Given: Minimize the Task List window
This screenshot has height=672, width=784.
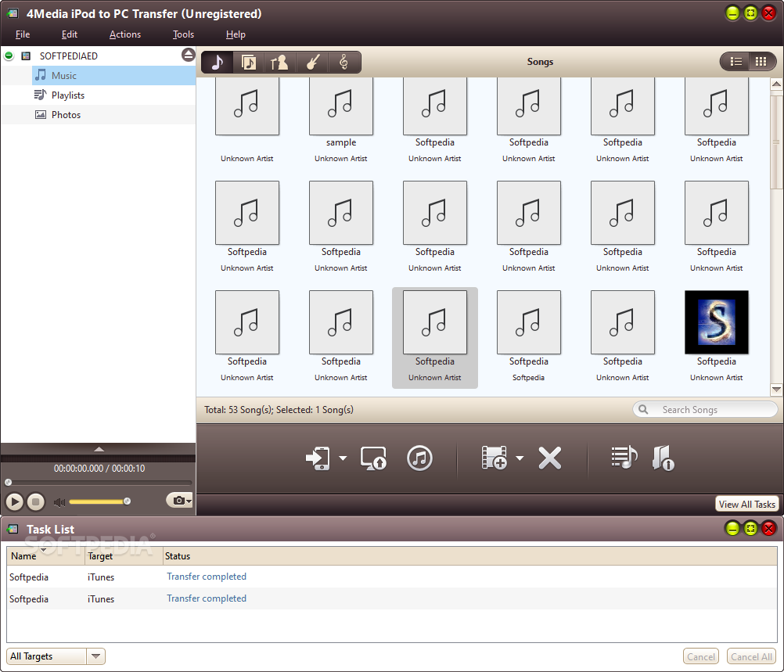Looking at the screenshot, I should pos(732,529).
